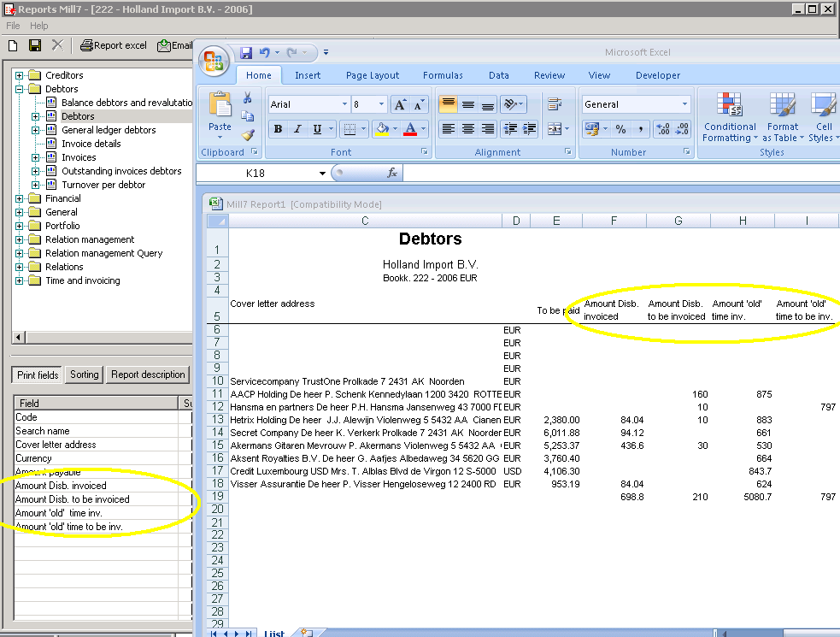Click the Sorting button

coord(85,375)
